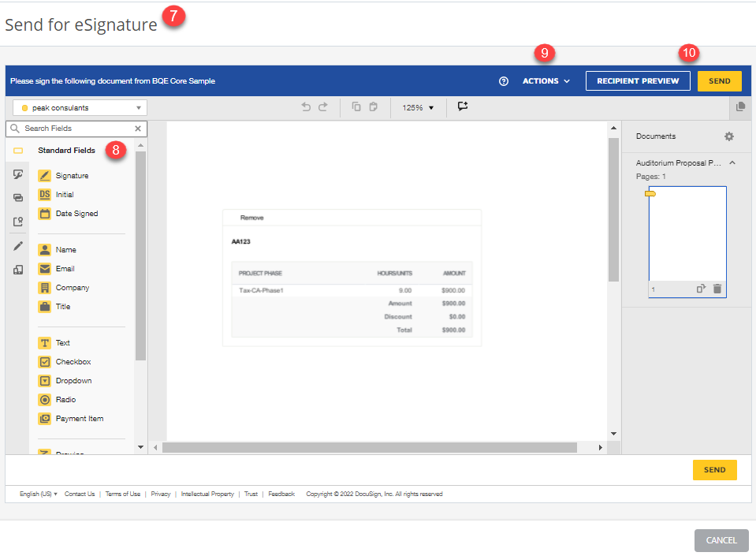This screenshot has width=756, height=556.
Task: Pick the Email field
Action: pyautogui.click(x=57, y=269)
